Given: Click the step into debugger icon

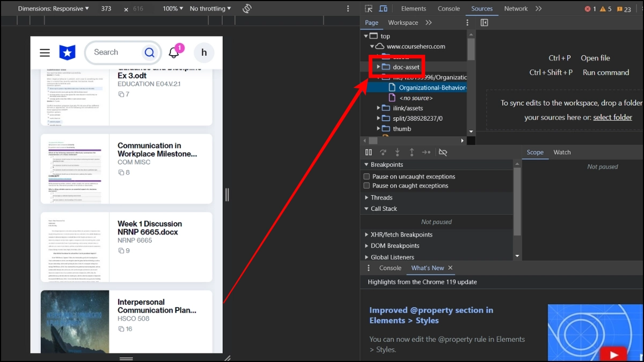Looking at the screenshot, I should (x=398, y=152).
